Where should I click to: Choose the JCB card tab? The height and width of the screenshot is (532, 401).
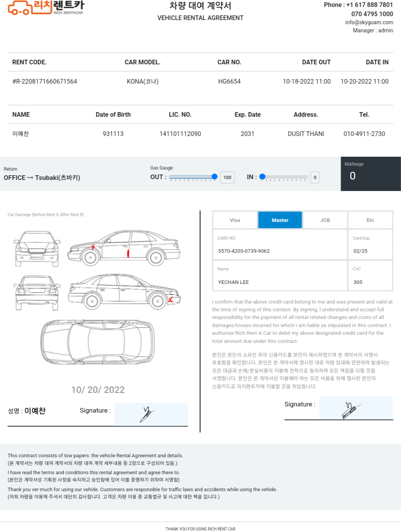tap(325, 220)
